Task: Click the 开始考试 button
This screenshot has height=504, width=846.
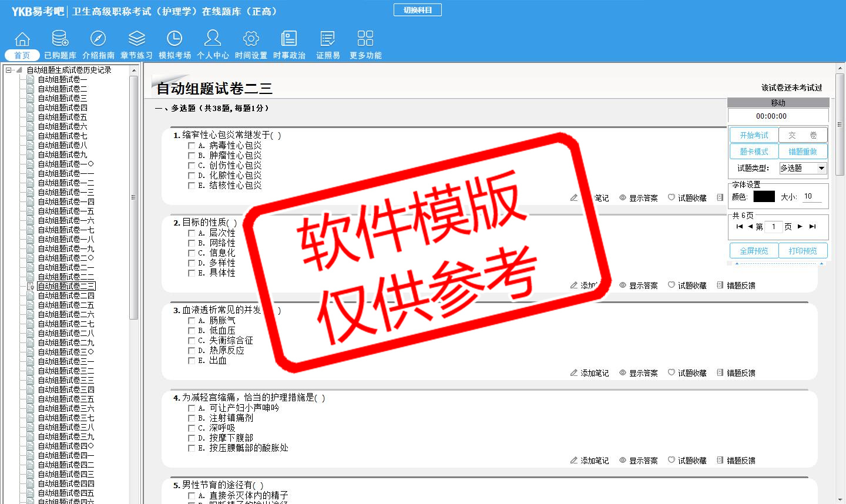Action: 754,135
